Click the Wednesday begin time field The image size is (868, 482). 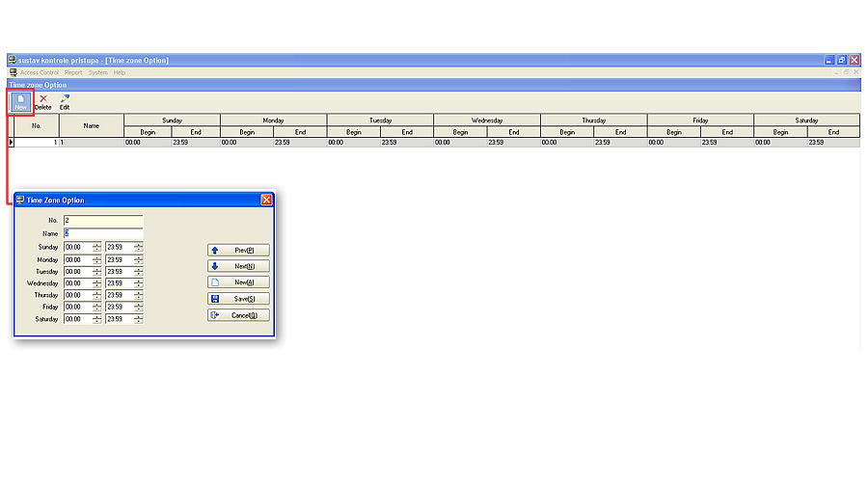click(x=77, y=283)
